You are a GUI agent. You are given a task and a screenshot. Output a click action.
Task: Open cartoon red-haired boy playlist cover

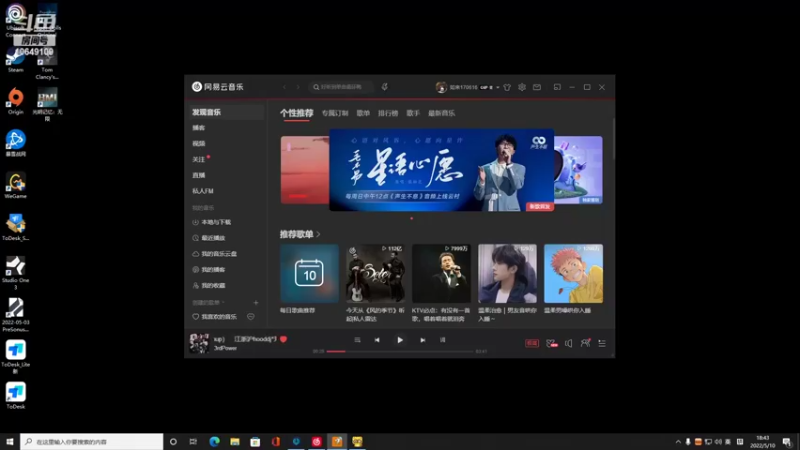point(573,273)
